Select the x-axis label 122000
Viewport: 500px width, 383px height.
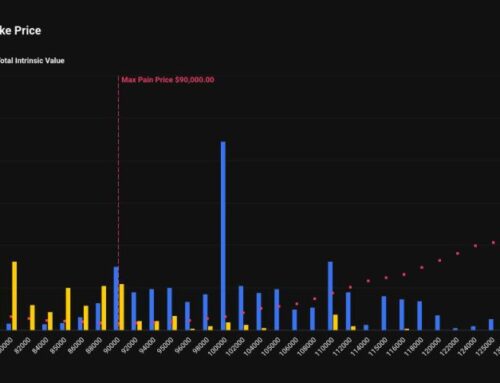tap(450, 347)
